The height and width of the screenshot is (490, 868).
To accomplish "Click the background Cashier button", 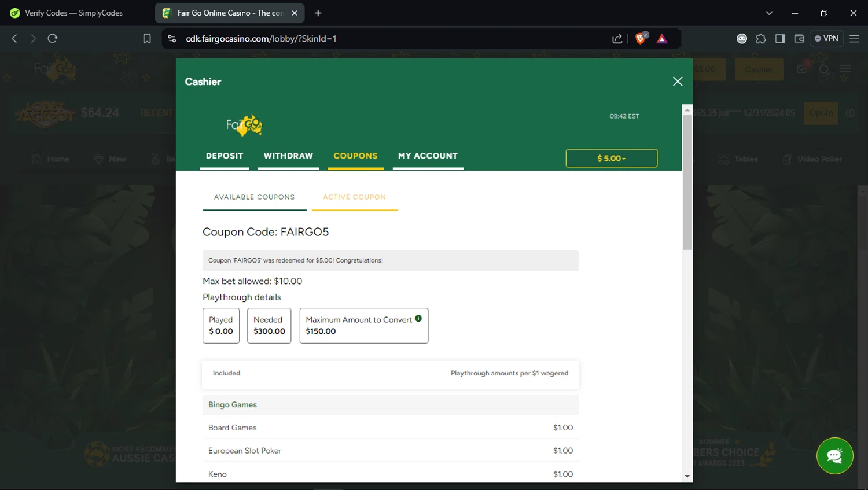I will point(759,69).
